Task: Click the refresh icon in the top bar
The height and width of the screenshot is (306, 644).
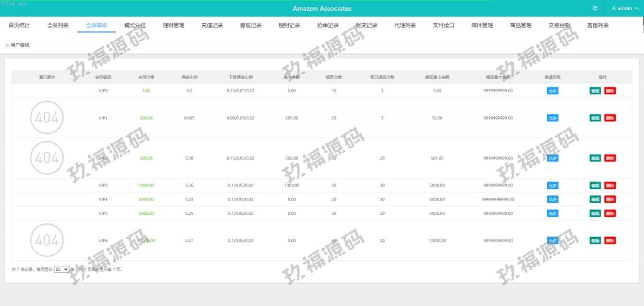Action: 595,9
